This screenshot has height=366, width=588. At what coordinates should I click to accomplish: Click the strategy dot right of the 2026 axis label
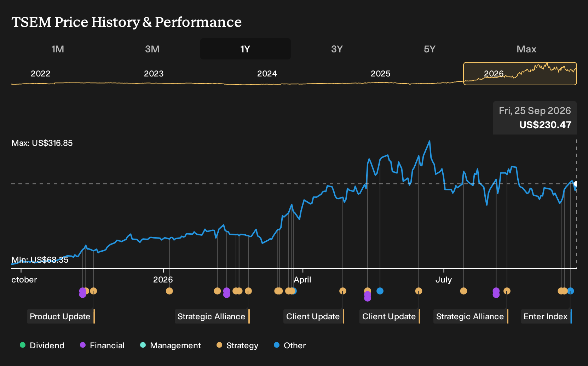point(169,291)
